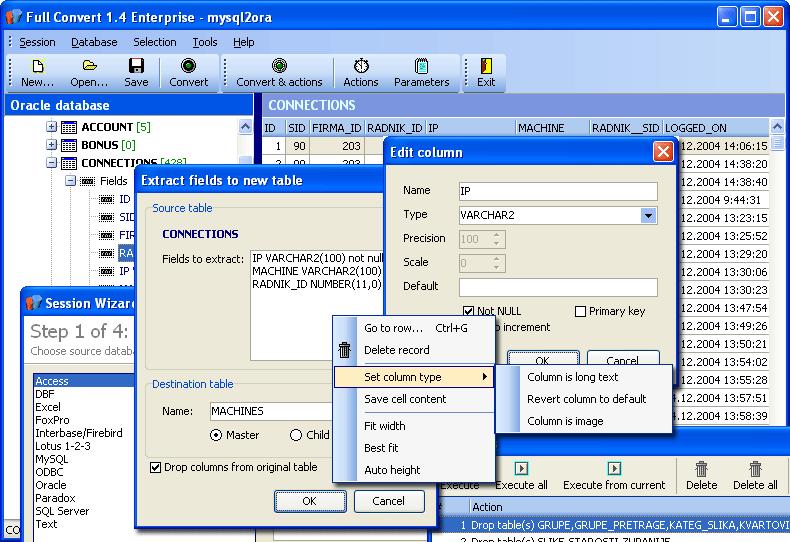
Task: Enable the Primary key checkbox
Action: (x=580, y=311)
